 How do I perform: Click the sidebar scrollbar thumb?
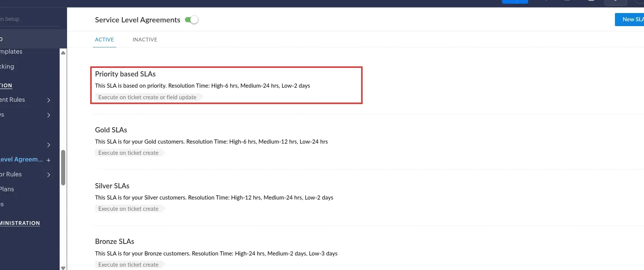point(63,168)
